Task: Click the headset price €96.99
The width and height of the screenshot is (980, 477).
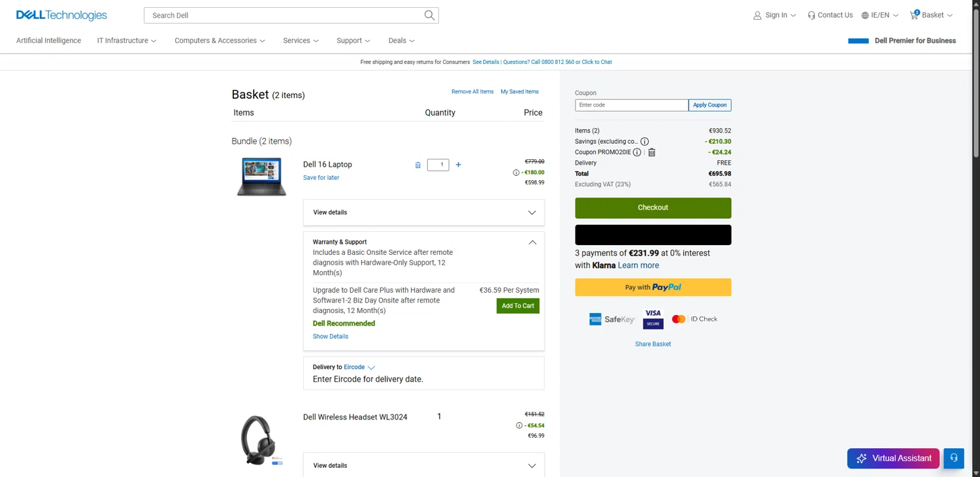Action: point(536,436)
